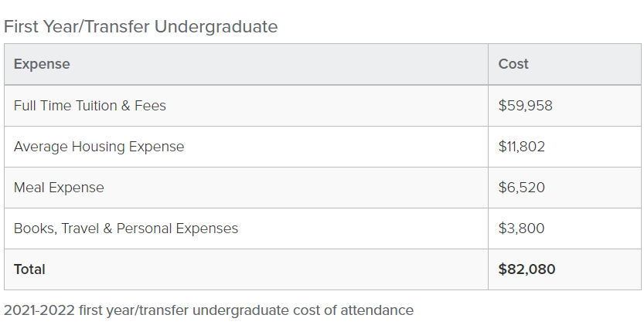Select the Average Housing Expense row label
This screenshot has height=325, width=644.
99,147
